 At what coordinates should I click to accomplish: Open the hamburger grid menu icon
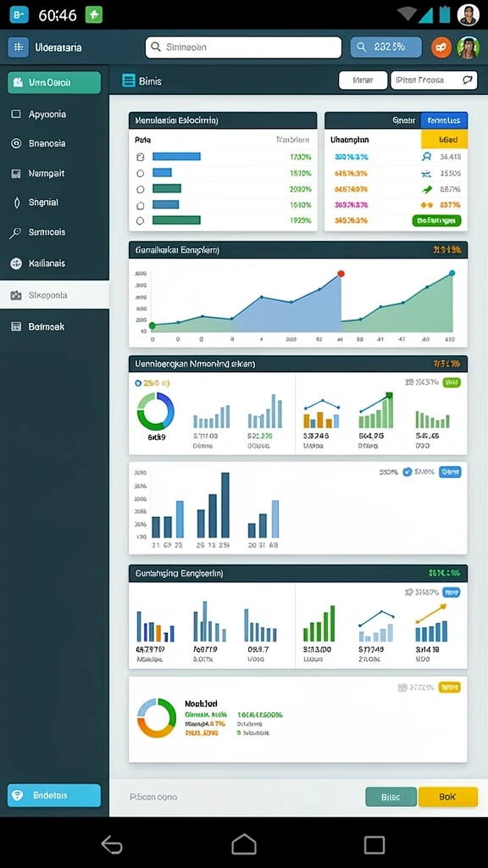pyautogui.click(x=19, y=47)
